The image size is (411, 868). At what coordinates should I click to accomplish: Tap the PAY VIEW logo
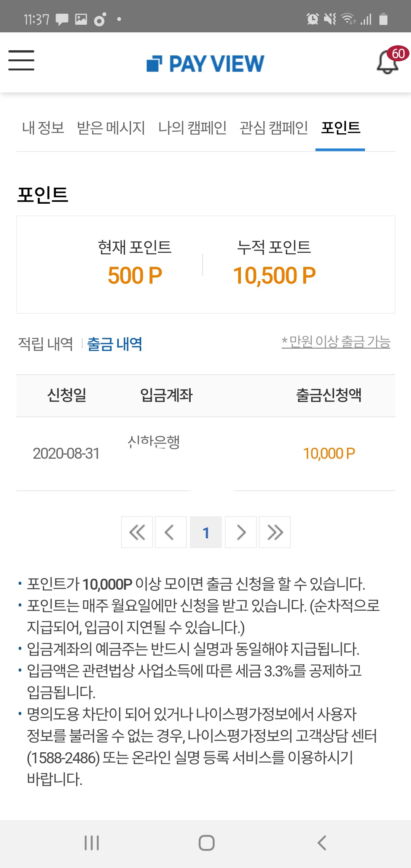pos(205,63)
